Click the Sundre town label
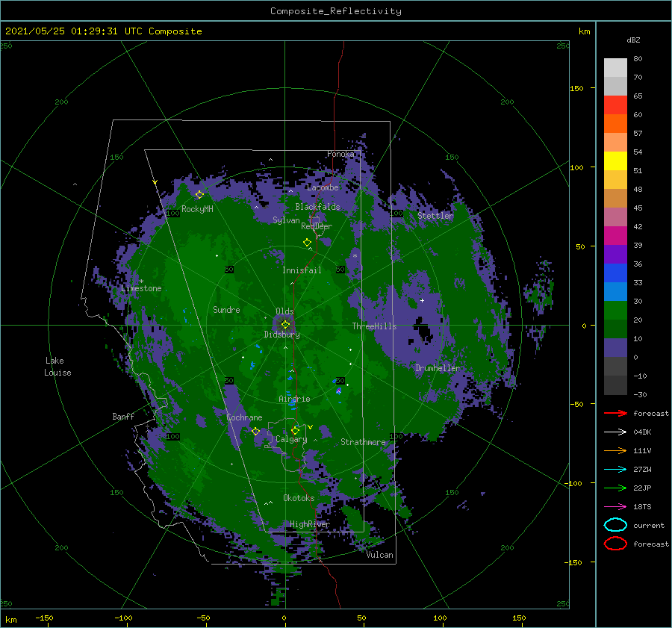672x628 pixels. pyautogui.click(x=226, y=310)
